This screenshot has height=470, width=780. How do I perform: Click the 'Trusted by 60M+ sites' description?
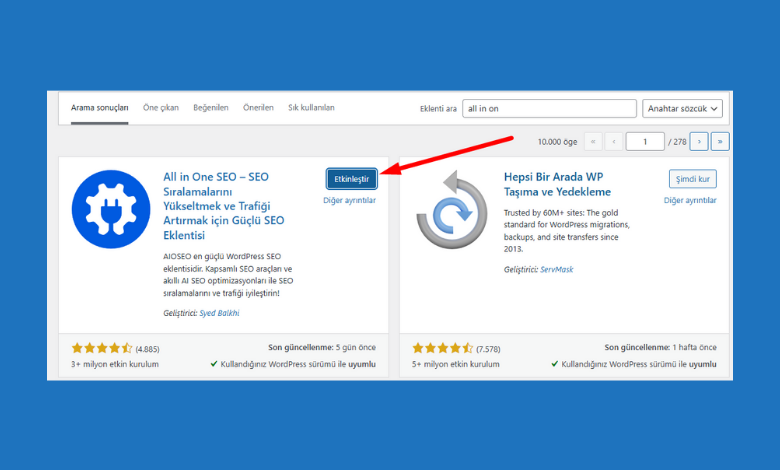click(567, 231)
